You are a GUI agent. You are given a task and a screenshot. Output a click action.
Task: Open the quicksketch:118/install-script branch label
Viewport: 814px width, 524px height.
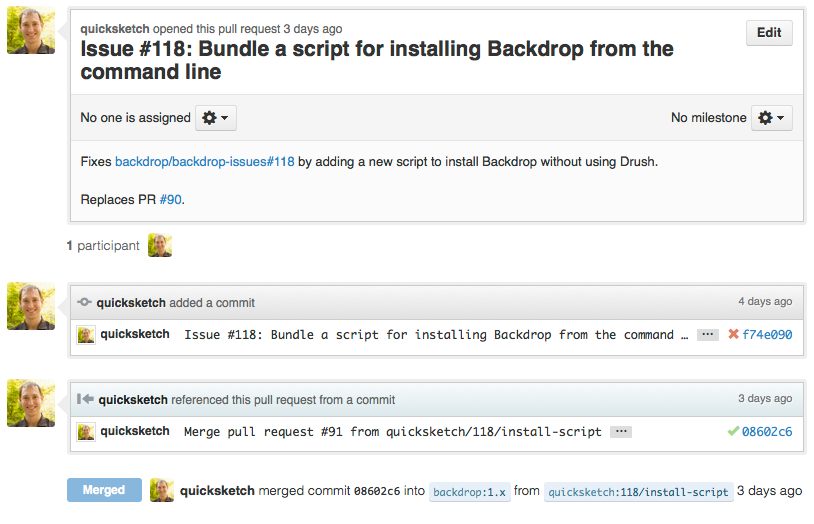click(x=638, y=492)
